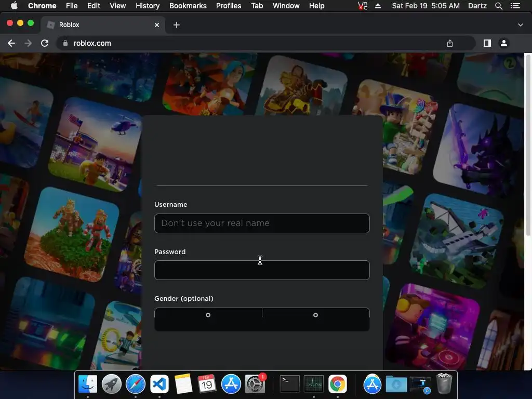Image resolution: width=532 pixels, height=399 pixels.
Task: Open the Edit menu
Action: (94, 6)
